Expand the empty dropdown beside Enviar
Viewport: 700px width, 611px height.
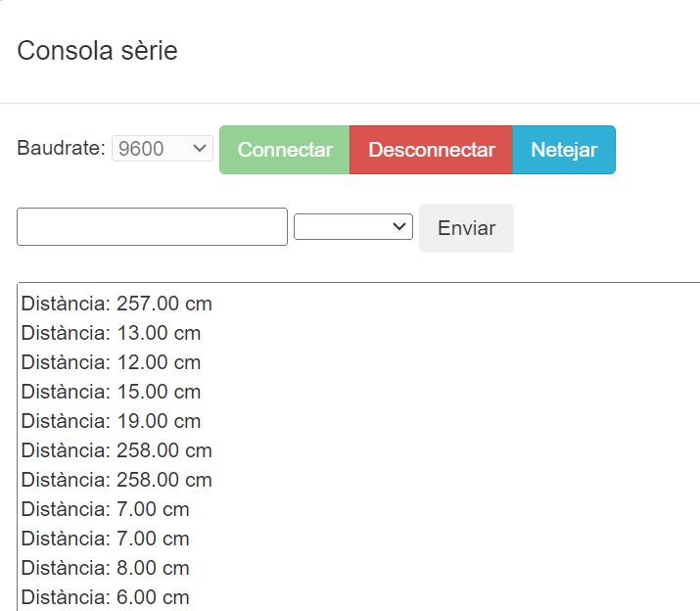[x=352, y=227]
